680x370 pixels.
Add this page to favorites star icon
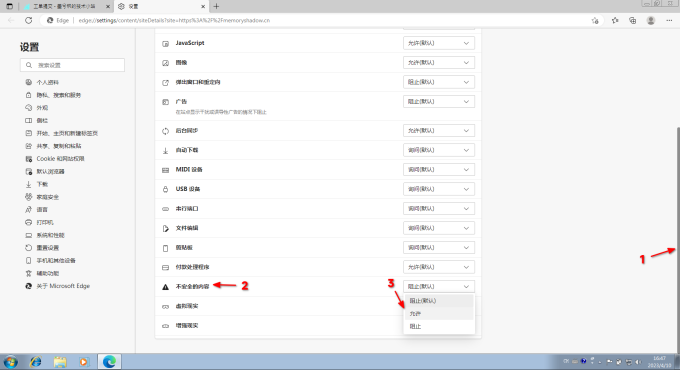click(x=595, y=20)
